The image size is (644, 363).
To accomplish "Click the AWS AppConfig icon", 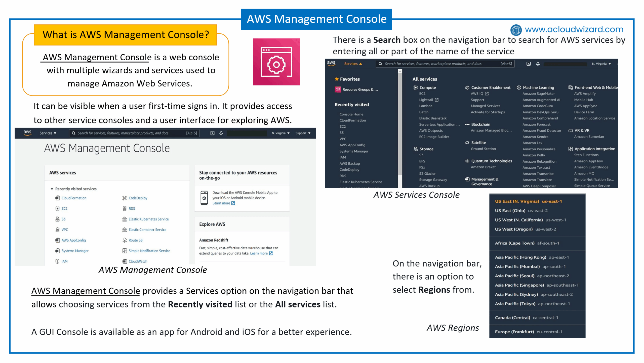I will (57, 240).
